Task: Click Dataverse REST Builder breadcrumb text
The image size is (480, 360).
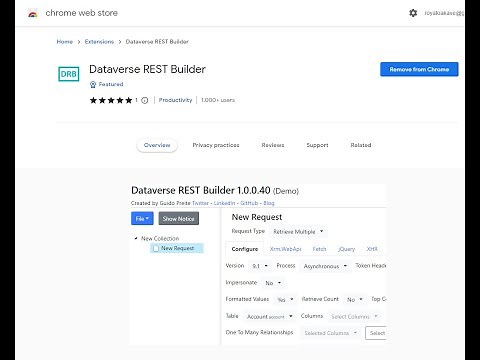Action: (x=157, y=42)
